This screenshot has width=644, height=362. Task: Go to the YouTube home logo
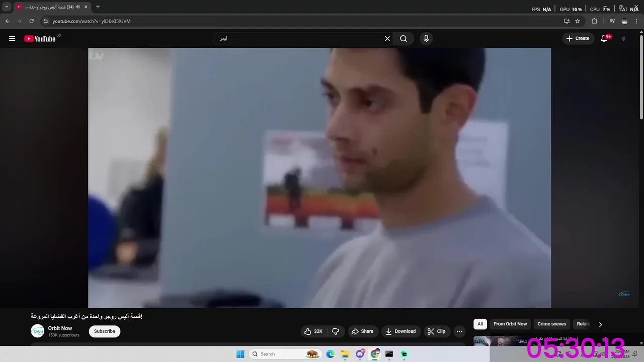click(40, 39)
